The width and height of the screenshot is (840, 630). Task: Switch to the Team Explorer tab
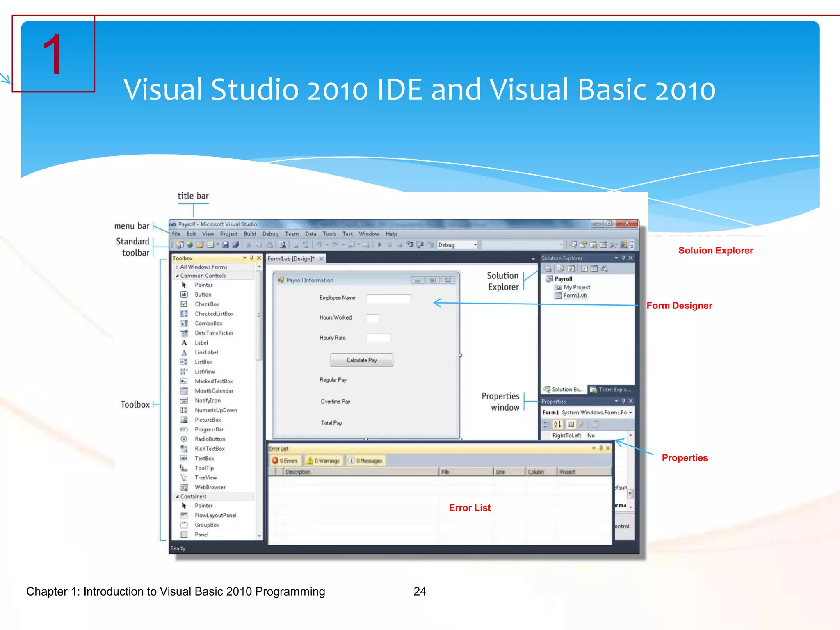pos(610,389)
